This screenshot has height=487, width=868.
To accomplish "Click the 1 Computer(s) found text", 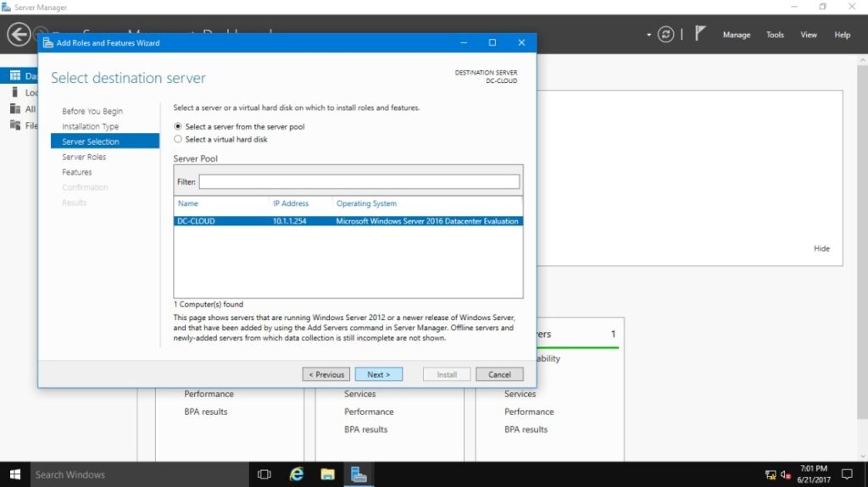I will click(209, 304).
